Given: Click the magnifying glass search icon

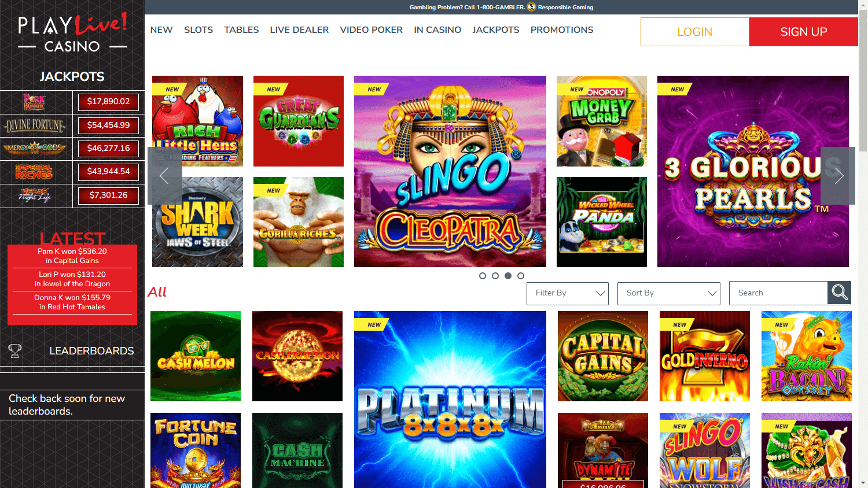Looking at the screenshot, I should (x=839, y=293).
